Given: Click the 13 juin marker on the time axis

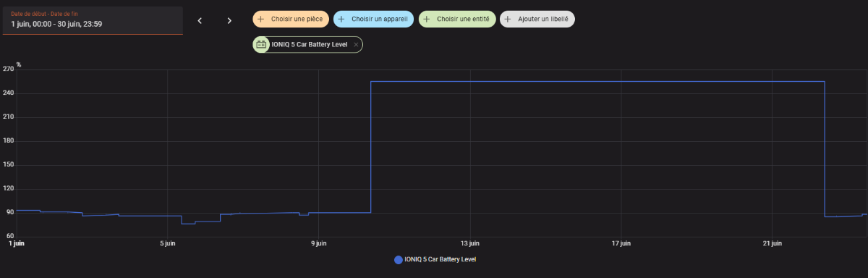Looking at the screenshot, I should (469, 243).
